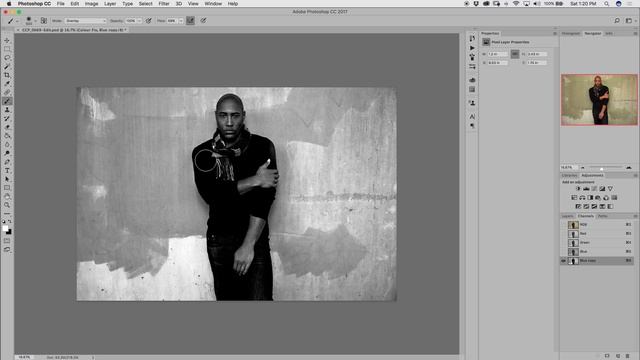Toggle visibility of the Blue copy channel

click(563, 260)
